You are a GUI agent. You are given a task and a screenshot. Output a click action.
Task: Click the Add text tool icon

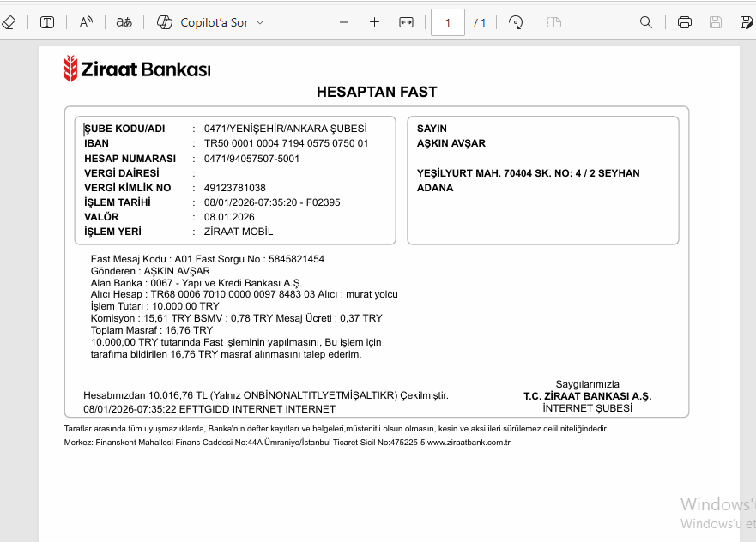coord(47,22)
